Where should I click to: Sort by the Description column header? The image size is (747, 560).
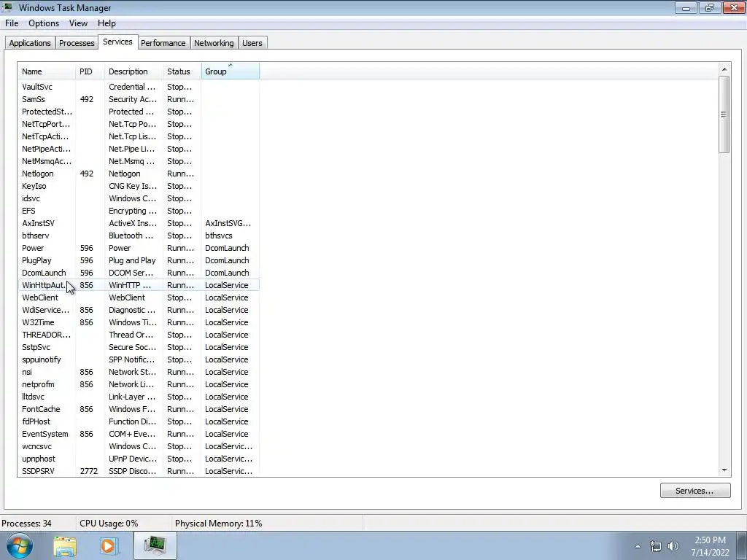pyautogui.click(x=134, y=71)
